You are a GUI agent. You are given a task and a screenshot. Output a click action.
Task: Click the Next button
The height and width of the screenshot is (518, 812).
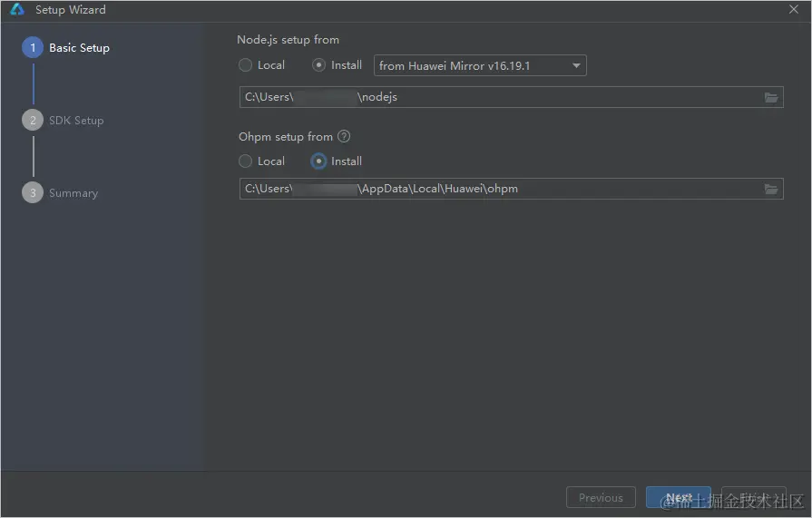point(679,497)
